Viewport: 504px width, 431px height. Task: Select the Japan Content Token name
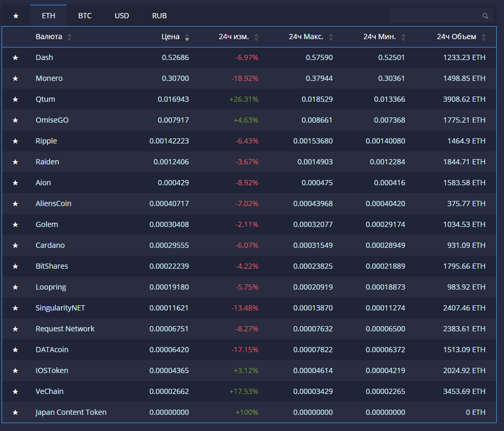tap(71, 412)
